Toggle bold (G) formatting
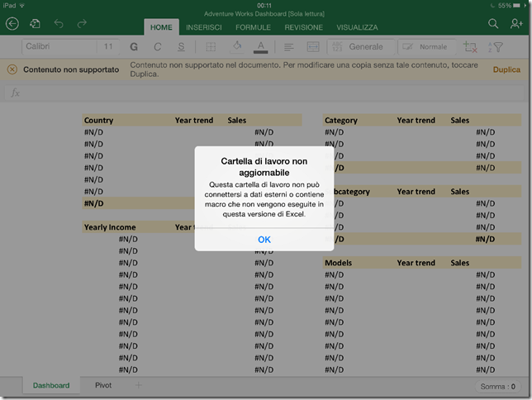This screenshot has height=400, width=532. click(134, 47)
